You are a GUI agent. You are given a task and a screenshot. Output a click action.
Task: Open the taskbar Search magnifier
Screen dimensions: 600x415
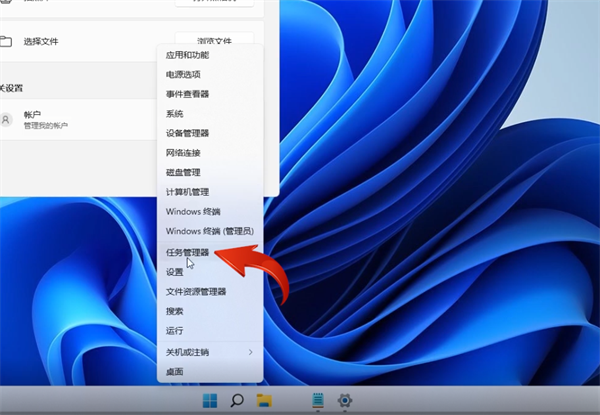(x=237, y=400)
